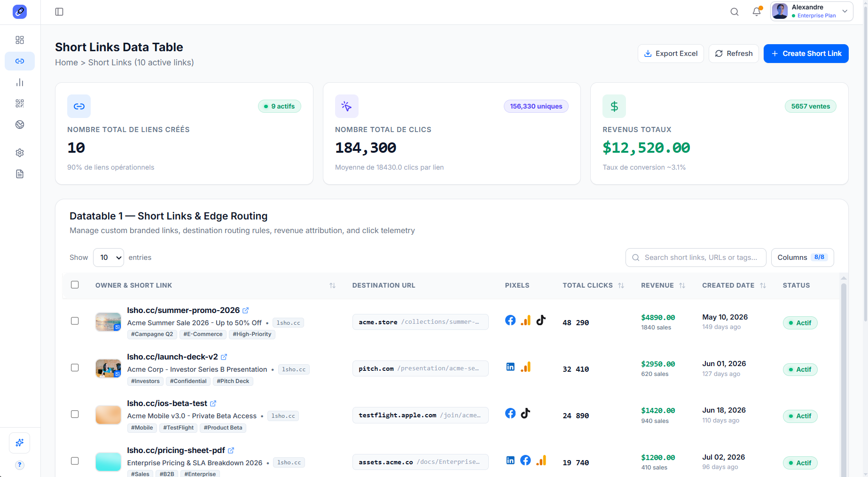Open the QR code sidebar icon
The height and width of the screenshot is (477, 868).
click(x=20, y=103)
